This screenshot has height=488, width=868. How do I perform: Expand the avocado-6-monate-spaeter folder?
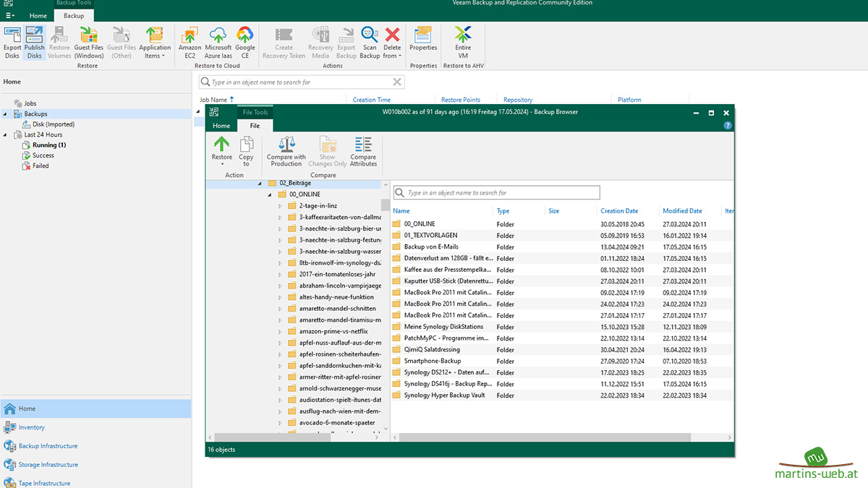(281, 422)
